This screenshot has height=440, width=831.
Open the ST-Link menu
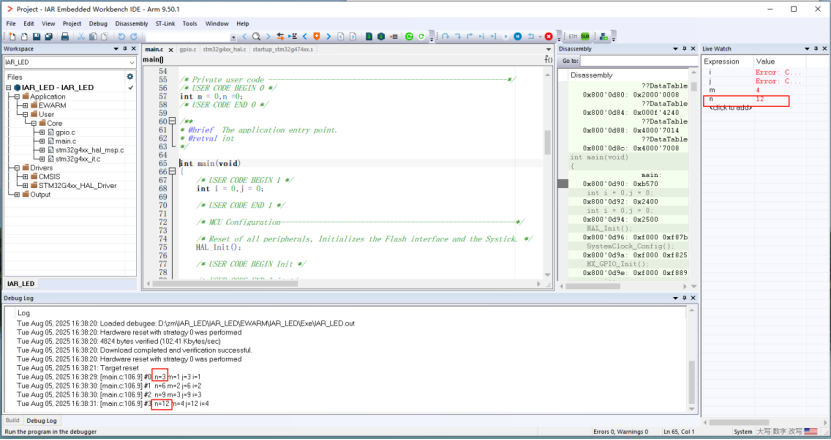165,24
